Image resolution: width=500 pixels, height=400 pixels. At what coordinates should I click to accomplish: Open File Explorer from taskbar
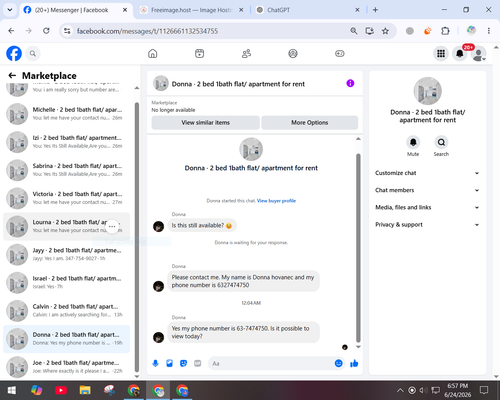click(x=85, y=390)
